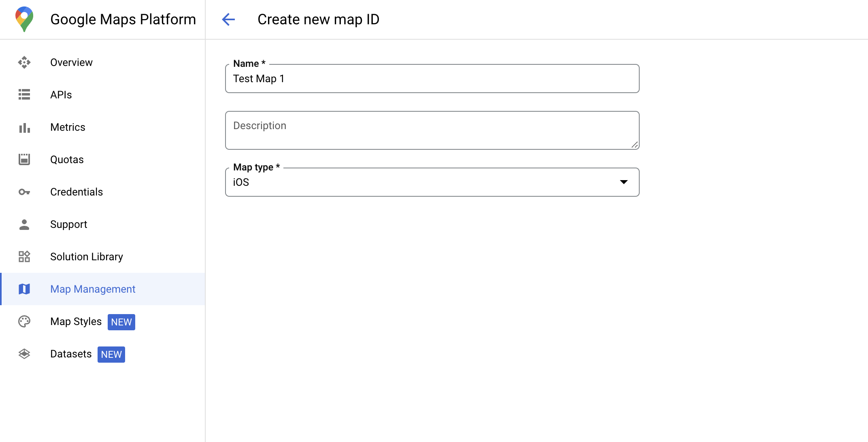Click the Map Management map icon
The height and width of the screenshot is (442, 868).
pyautogui.click(x=25, y=289)
